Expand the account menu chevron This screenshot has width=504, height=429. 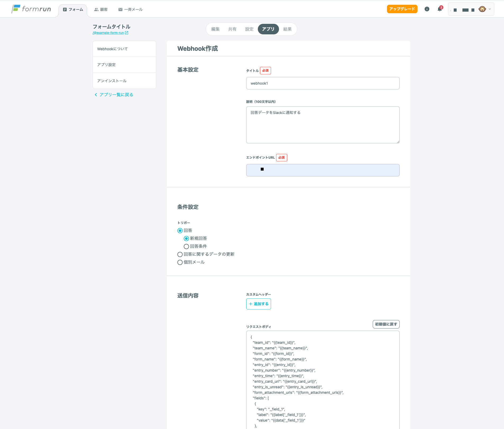pos(490,9)
